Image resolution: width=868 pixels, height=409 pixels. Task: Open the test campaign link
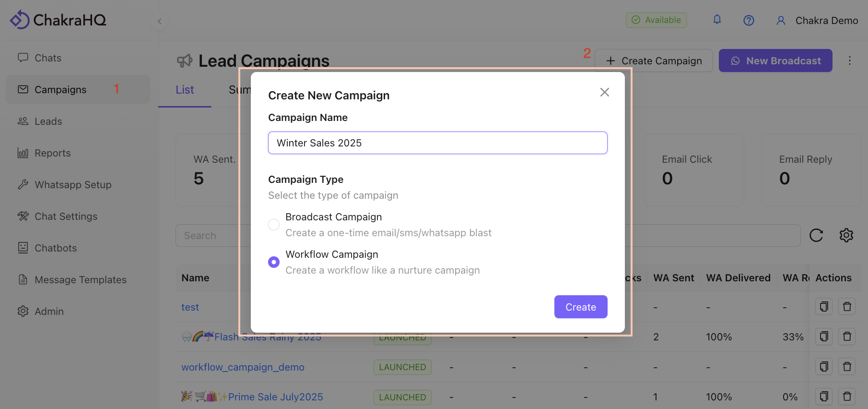[x=190, y=307]
